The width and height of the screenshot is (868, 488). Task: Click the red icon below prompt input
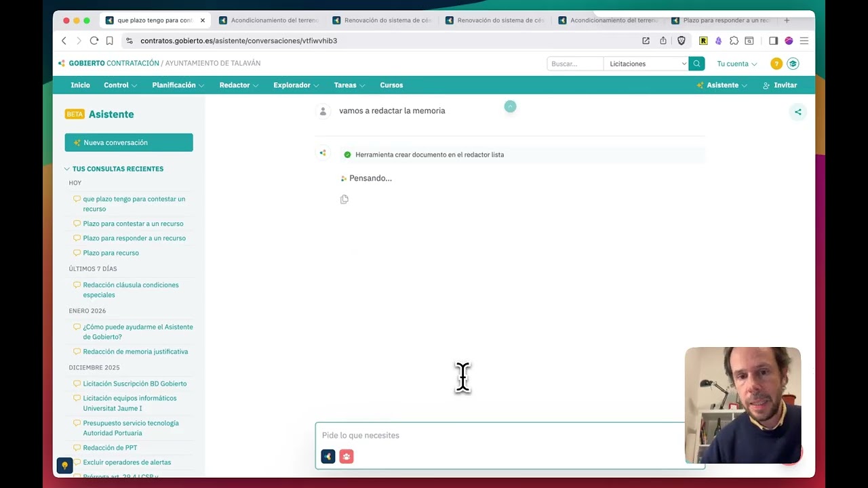point(347,457)
